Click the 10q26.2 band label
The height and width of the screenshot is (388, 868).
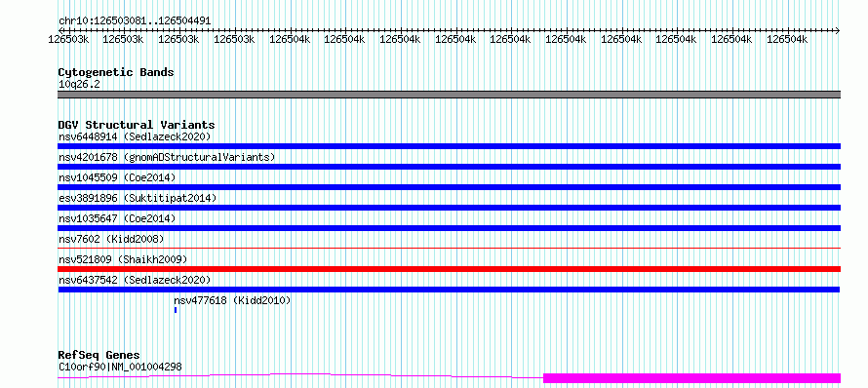[x=79, y=84]
